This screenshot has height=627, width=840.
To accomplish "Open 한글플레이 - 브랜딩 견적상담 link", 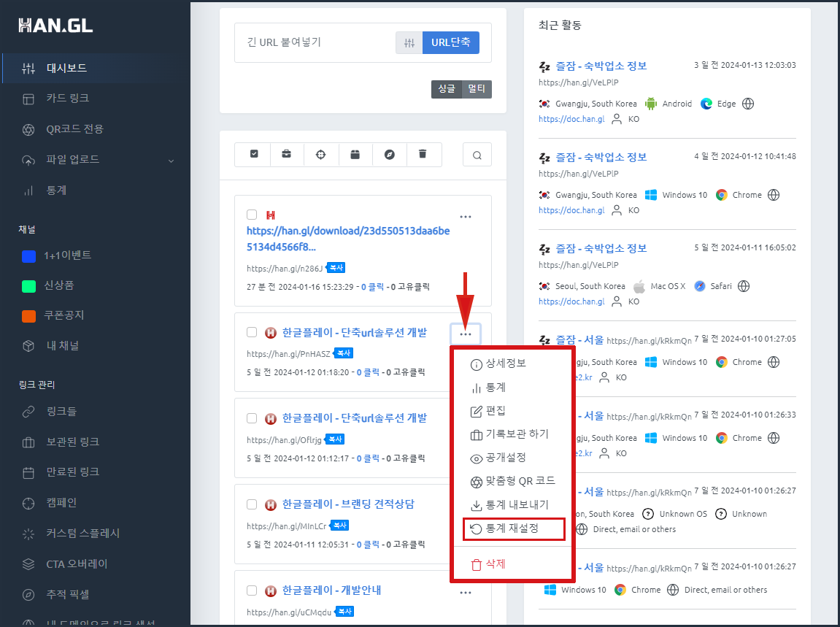I will click(348, 504).
